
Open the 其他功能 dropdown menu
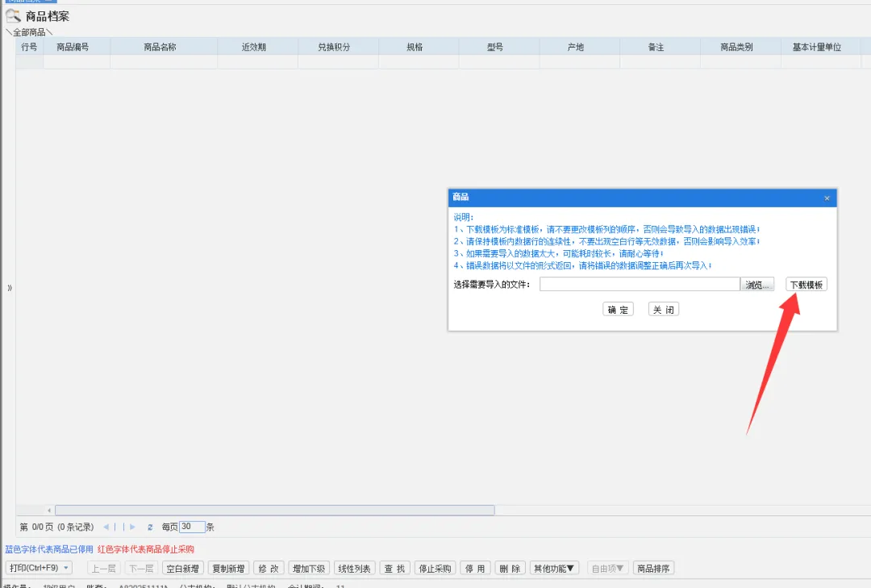tap(555, 568)
